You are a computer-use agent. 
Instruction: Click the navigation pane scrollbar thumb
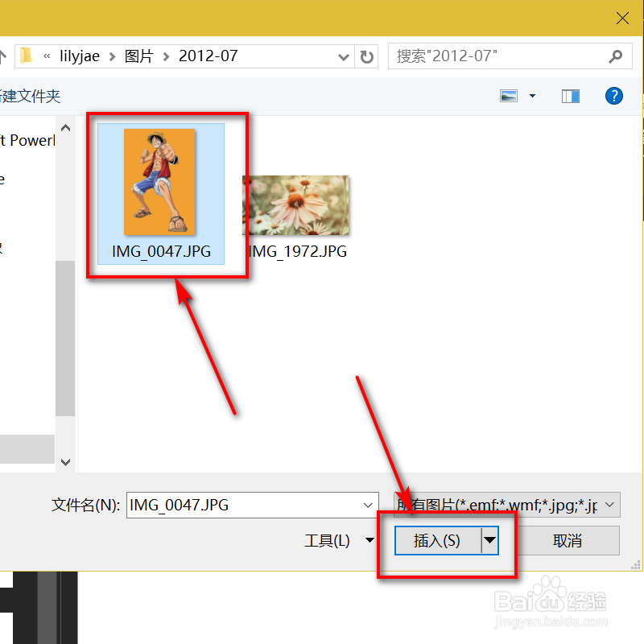click(65, 338)
